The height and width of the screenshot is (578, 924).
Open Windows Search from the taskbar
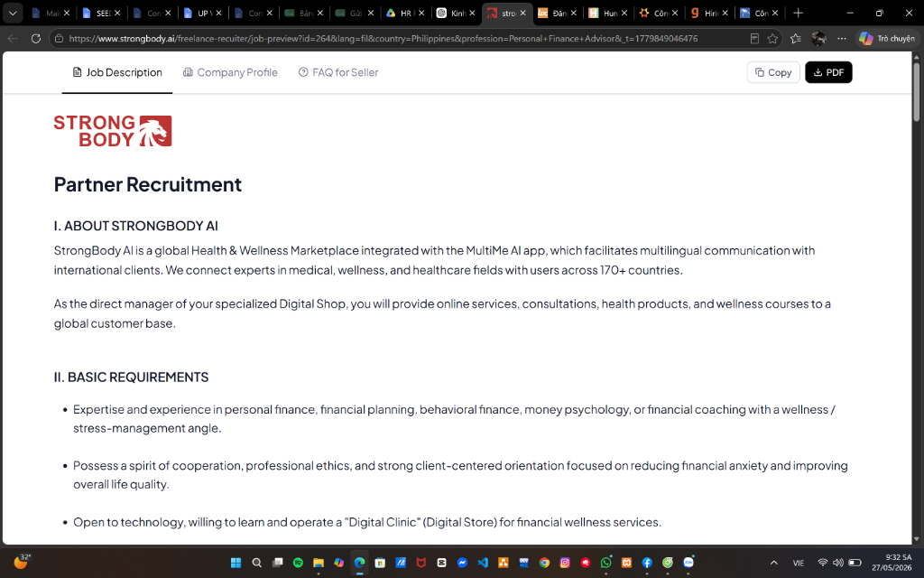[257, 563]
